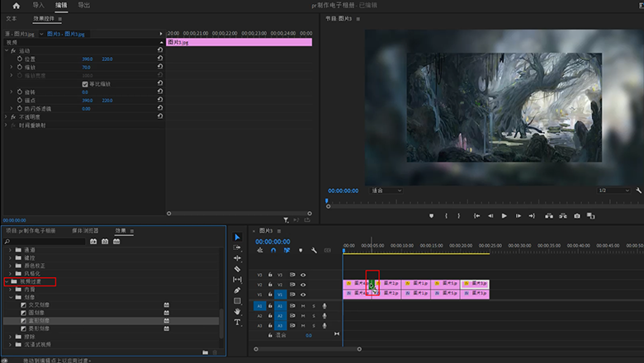Enable voice-over record on A3
The image size is (644, 363).
[324, 326]
